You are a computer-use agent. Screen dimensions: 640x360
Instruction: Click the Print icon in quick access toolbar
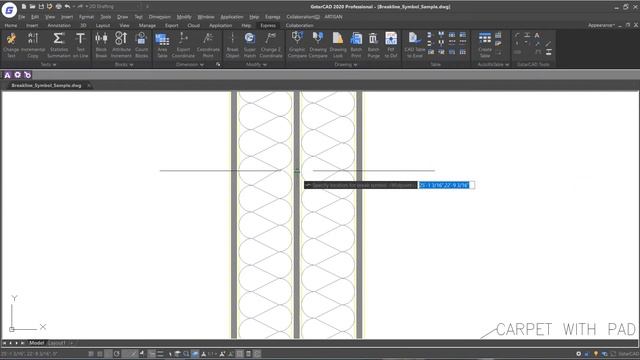59,7
